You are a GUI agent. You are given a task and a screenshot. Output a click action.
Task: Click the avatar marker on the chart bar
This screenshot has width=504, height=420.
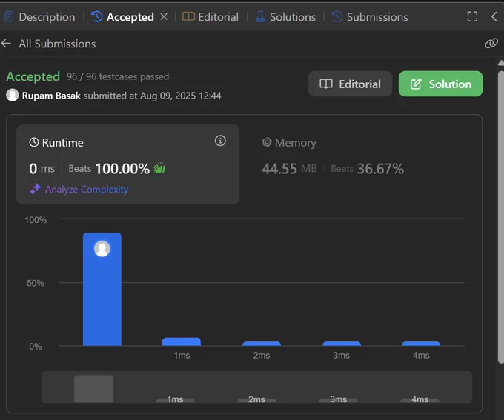click(102, 249)
